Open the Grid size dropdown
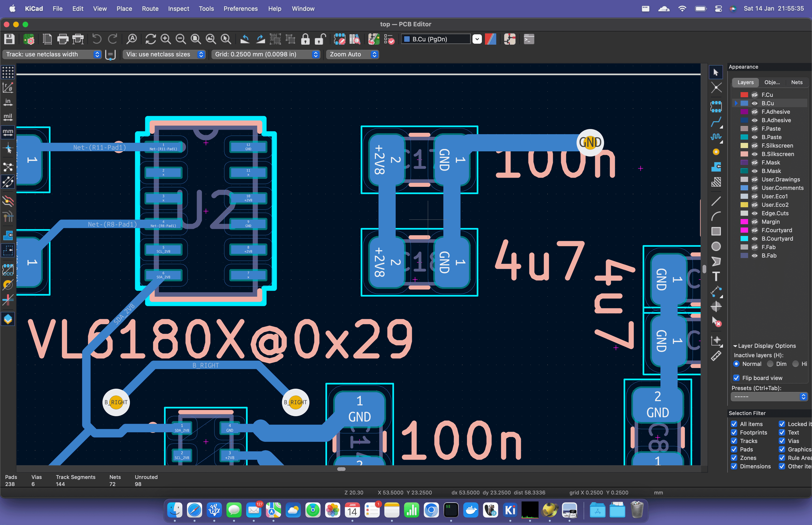Image resolution: width=812 pixels, height=525 pixels. pyautogui.click(x=266, y=55)
